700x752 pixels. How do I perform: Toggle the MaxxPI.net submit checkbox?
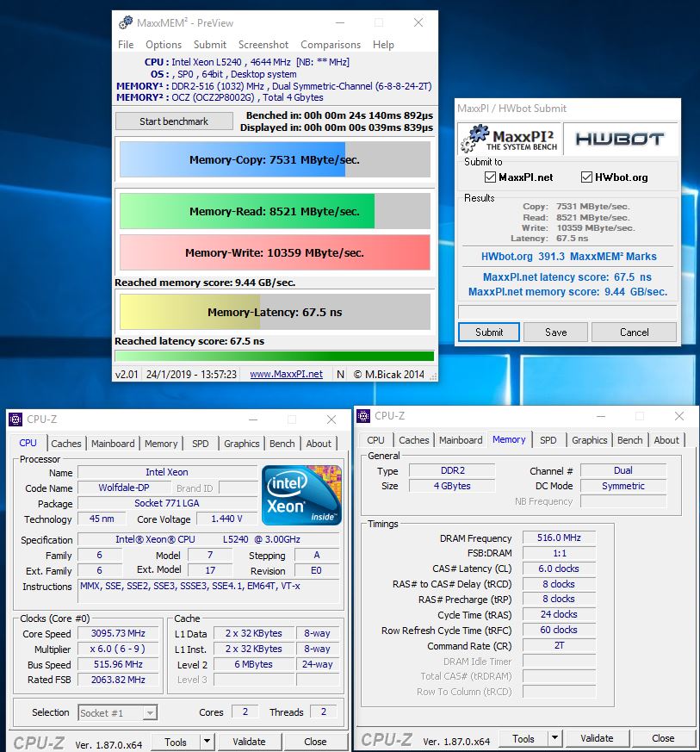(x=490, y=177)
